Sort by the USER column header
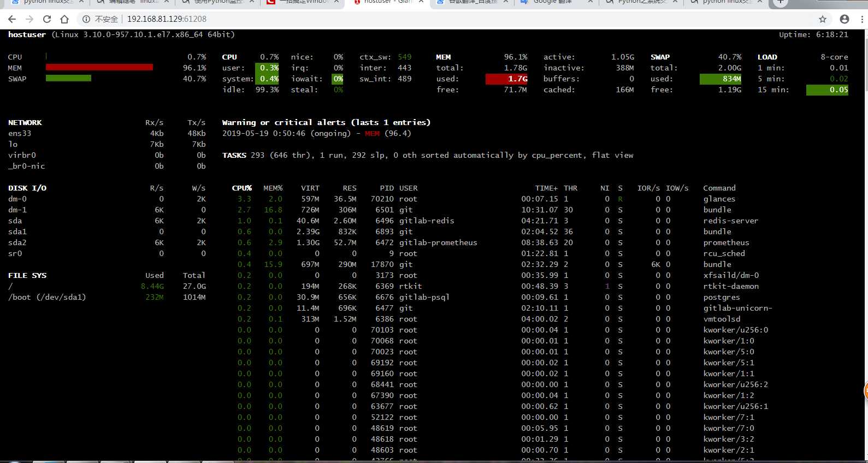868x463 pixels. point(408,188)
